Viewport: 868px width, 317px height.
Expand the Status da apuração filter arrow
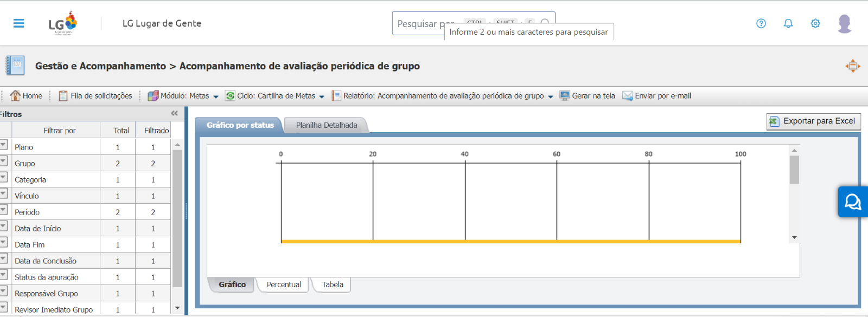[3, 275]
